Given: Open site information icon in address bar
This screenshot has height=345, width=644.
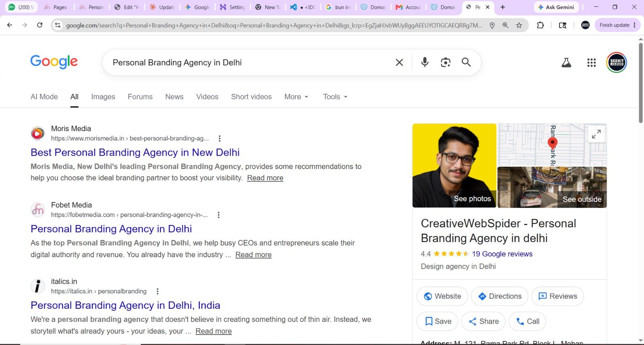Looking at the screenshot, I should coord(58,25).
